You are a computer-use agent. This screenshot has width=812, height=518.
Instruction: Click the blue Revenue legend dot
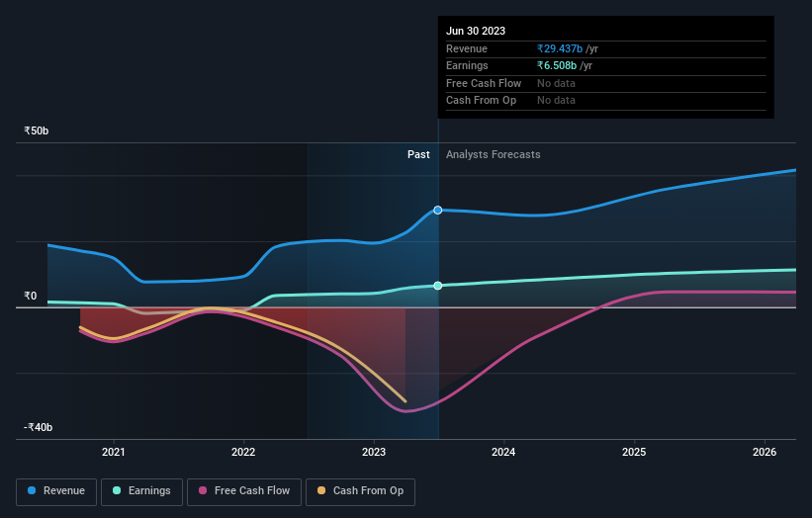(32, 490)
